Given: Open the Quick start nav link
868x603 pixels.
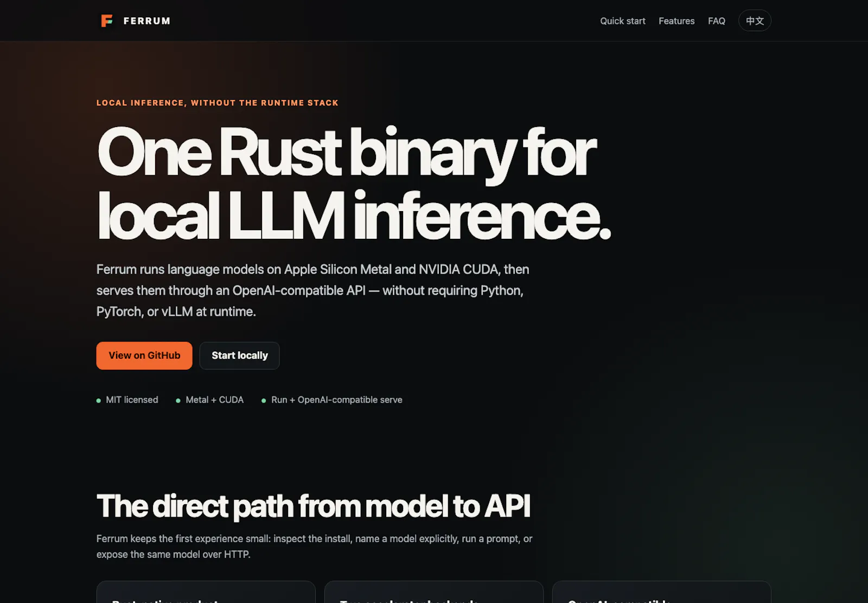Looking at the screenshot, I should pyautogui.click(x=623, y=21).
